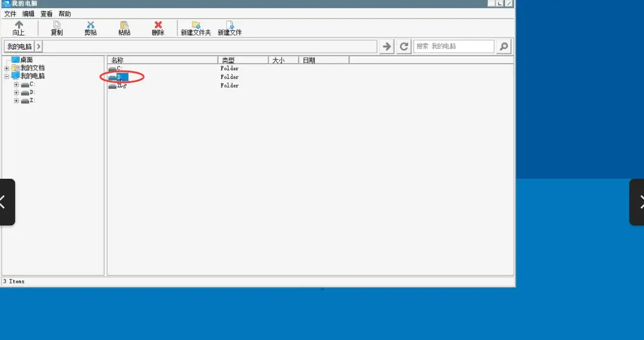Expand the Z: drive in tree
Screen dimensions: 644x340
[16, 101]
